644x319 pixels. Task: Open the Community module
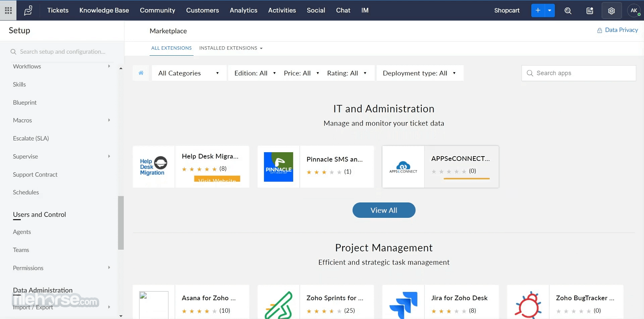[157, 11]
